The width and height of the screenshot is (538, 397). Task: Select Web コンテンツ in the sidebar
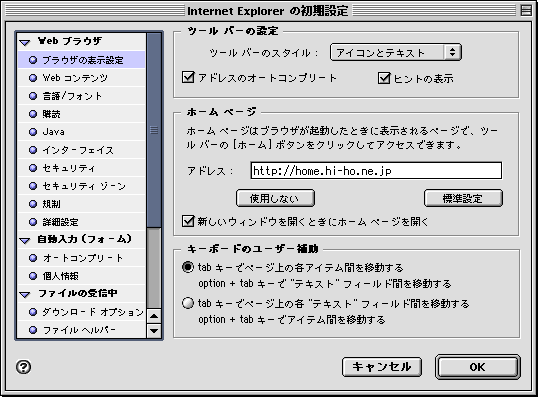[x=82, y=78]
